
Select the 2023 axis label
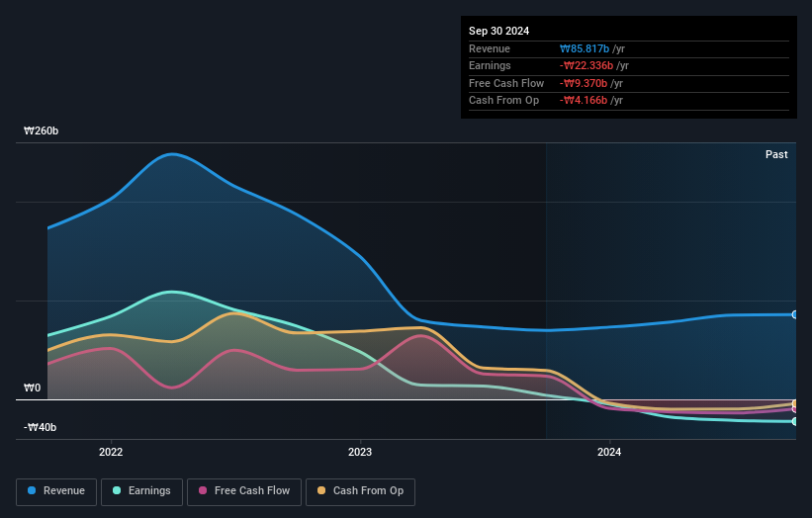(360, 452)
